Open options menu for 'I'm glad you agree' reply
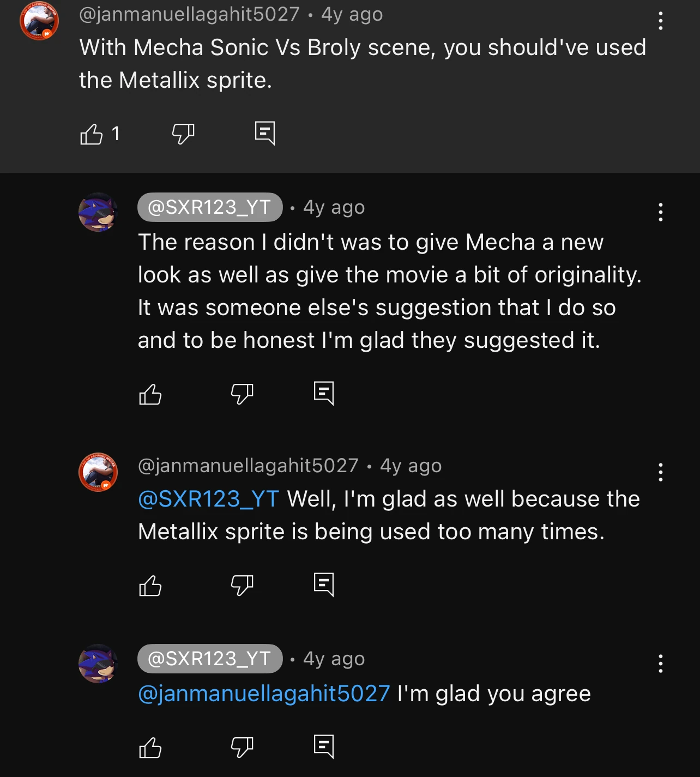The height and width of the screenshot is (777, 700). point(660,664)
